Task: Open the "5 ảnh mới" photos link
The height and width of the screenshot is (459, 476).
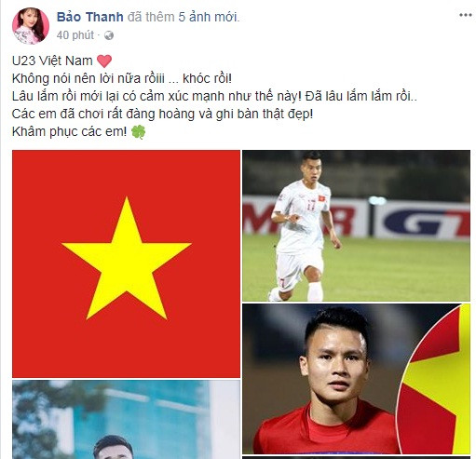Action: click(208, 17)
